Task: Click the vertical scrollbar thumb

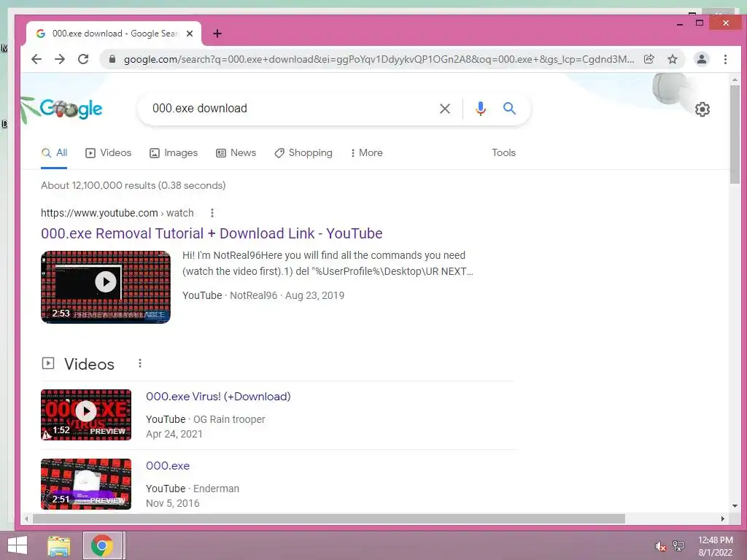Action: (735, 134)
